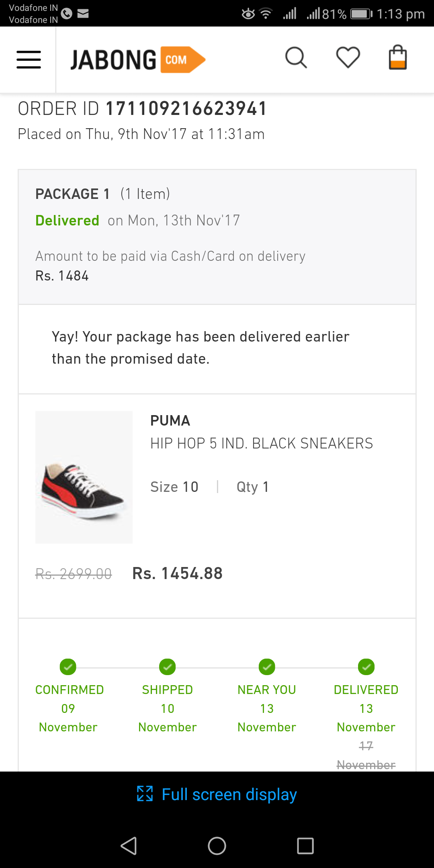Tap the Hip Hop 5 Ind. Black Sneakers title

tap(261, 443)
